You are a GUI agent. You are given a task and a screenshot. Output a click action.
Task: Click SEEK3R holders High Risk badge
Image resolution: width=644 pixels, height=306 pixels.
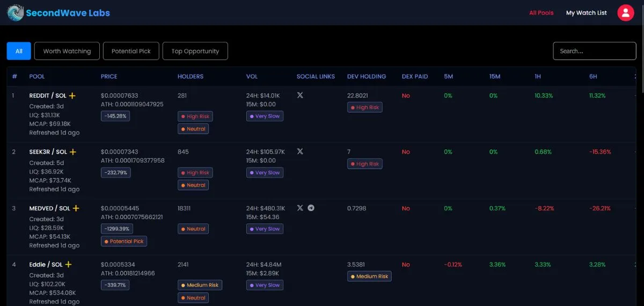coord(195,173)
